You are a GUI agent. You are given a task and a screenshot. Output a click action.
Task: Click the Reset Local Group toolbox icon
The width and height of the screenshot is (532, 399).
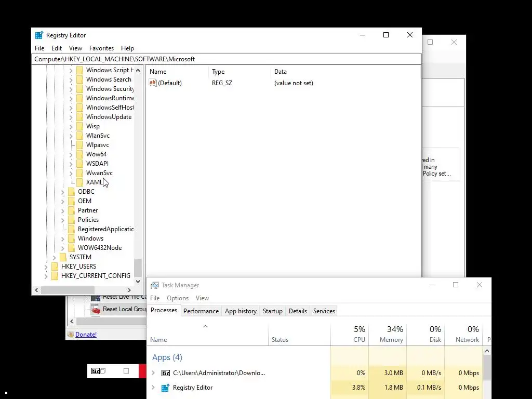pyautogui.click(x=96, y=309)
